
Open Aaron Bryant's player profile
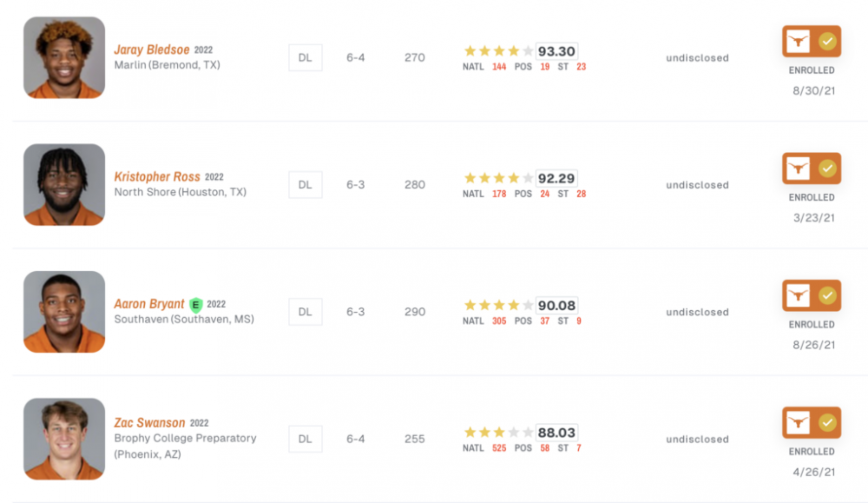coord(149,304)
